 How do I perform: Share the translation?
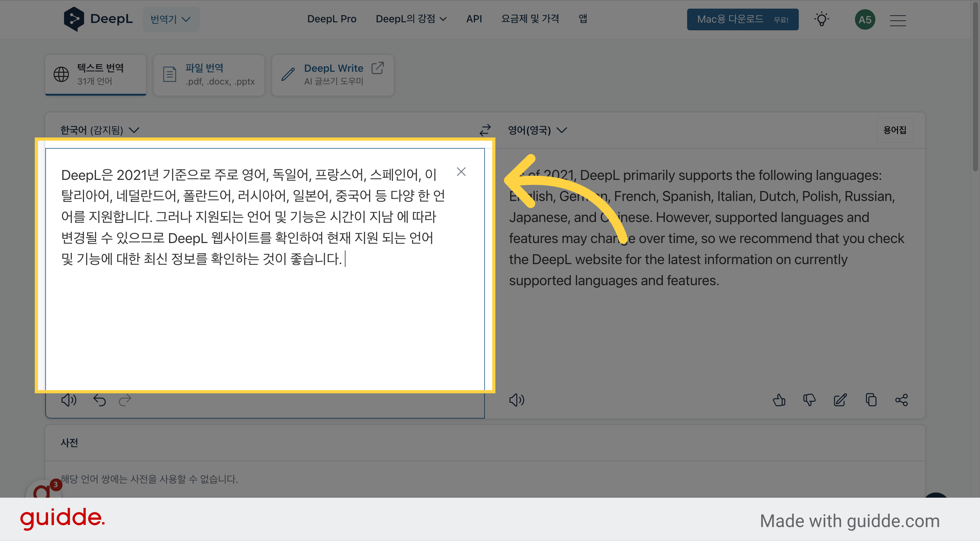click(902, 400)
